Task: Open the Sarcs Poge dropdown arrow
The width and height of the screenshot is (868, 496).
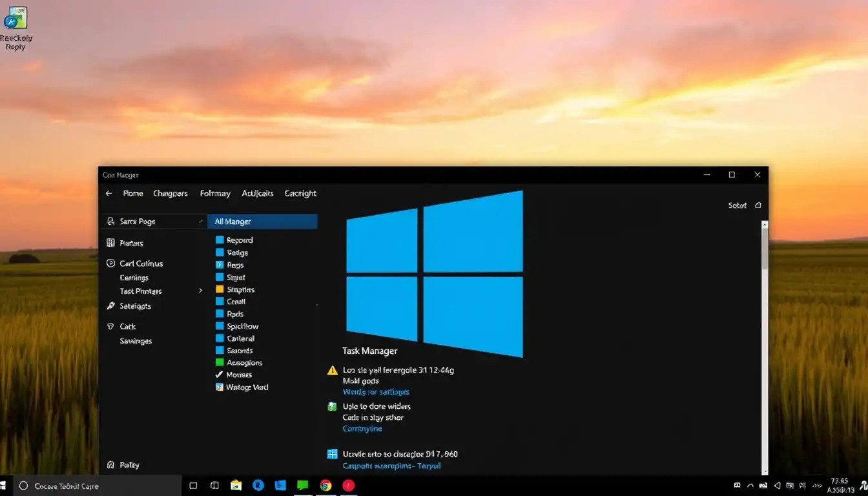Action: point(201,222)
